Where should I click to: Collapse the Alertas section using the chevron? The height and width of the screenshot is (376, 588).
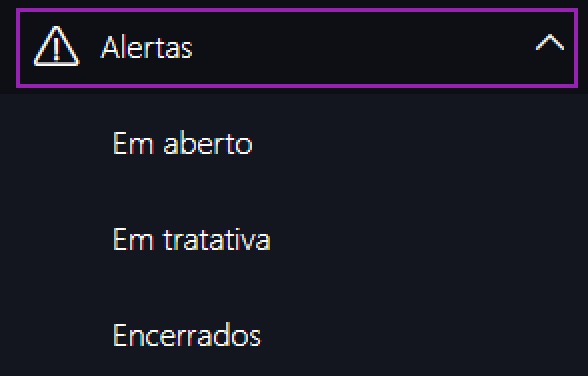tap(549, 42)
